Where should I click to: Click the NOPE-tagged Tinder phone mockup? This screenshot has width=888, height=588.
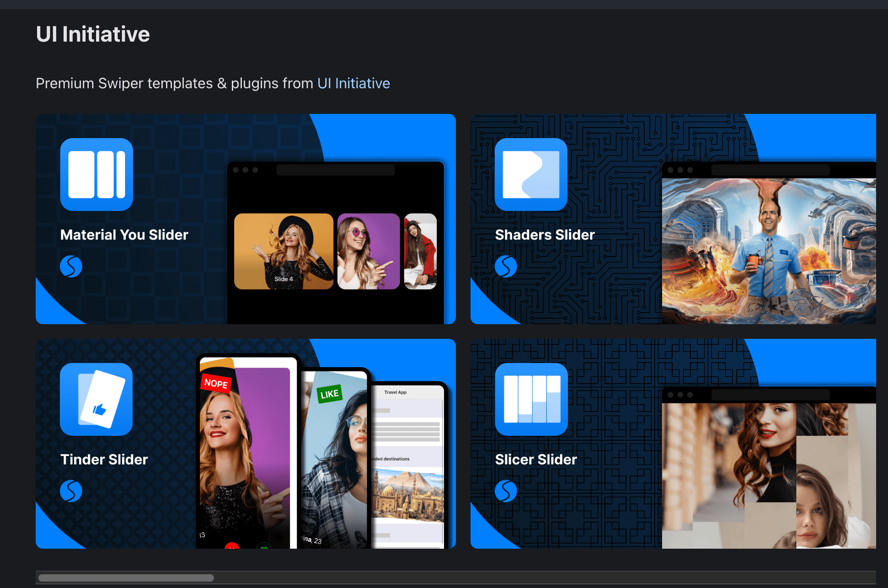coord(247,453)
